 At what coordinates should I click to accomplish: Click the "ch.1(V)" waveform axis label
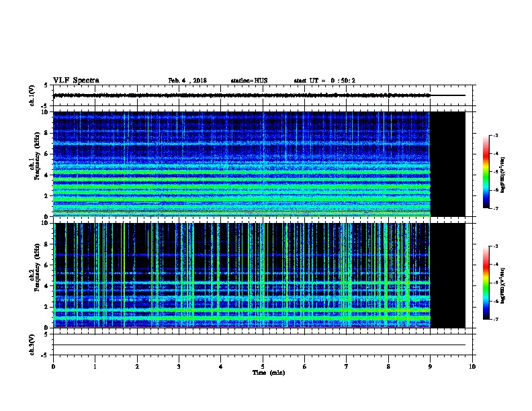[32, 95]
